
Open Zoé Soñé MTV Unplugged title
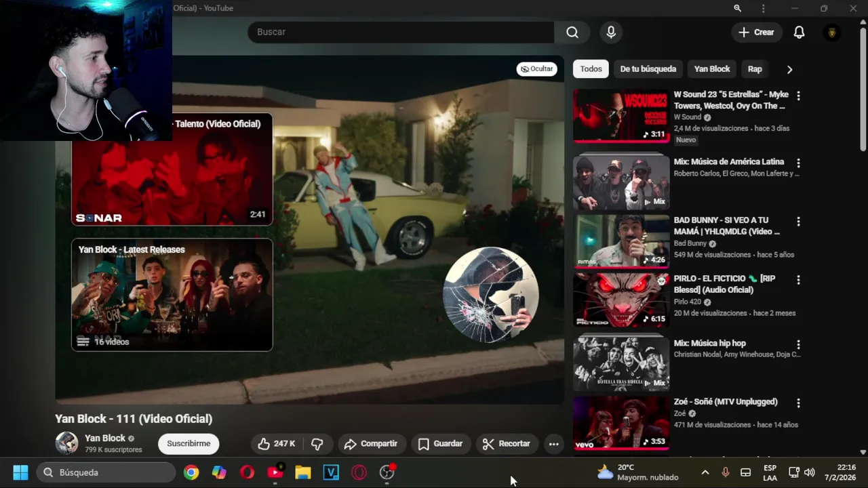tap(726, 402)
